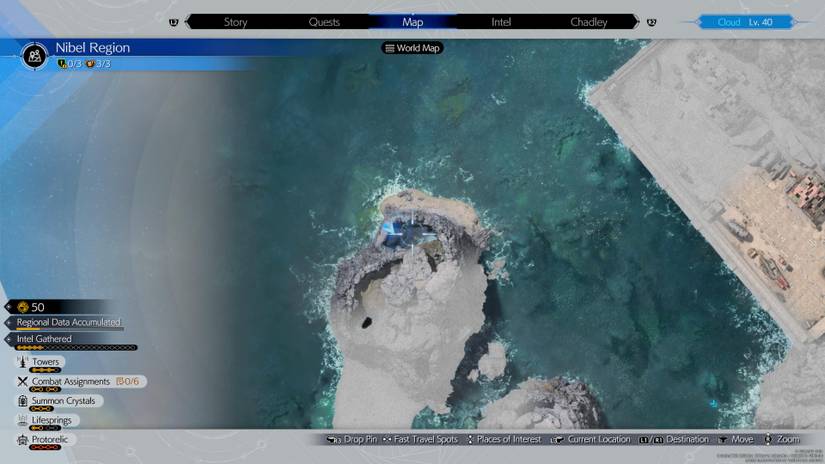Click the Protorelic icon

22,440
